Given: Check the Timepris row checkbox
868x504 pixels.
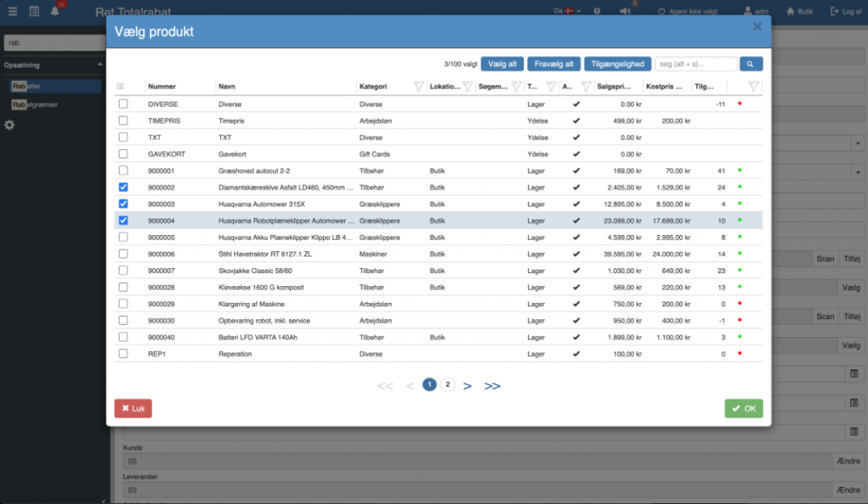Looking at the screenshot, I should 123,120.
